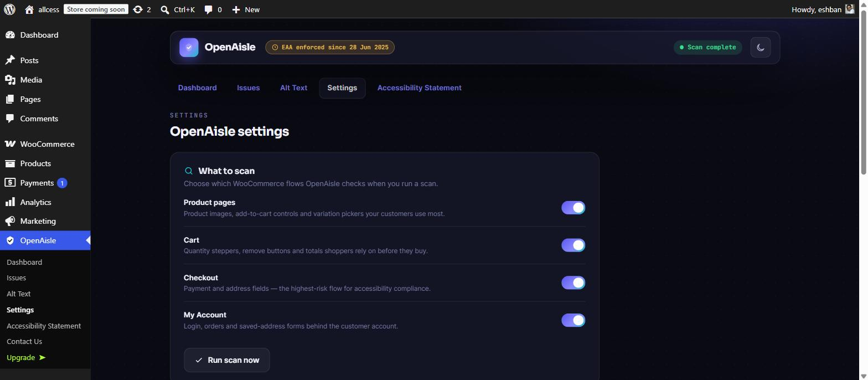Click the page vertical scrollbar
The image size is (868, 380).
[x=863, y=91]
